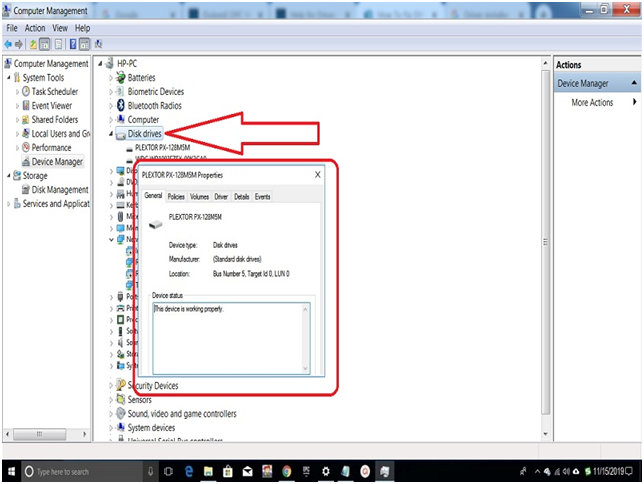Open the File menu
This screenshot has width=644, height=484.
click(x=12, y=28)
